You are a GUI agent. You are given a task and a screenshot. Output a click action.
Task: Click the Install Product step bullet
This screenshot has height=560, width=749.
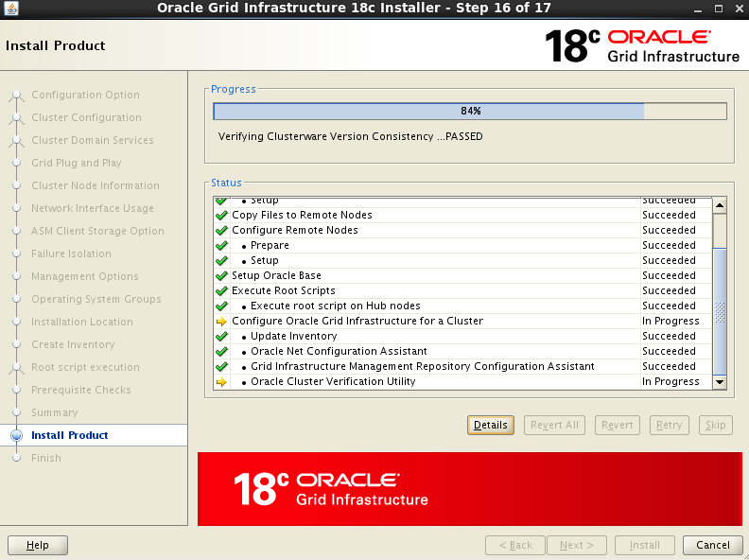(17, 435)
